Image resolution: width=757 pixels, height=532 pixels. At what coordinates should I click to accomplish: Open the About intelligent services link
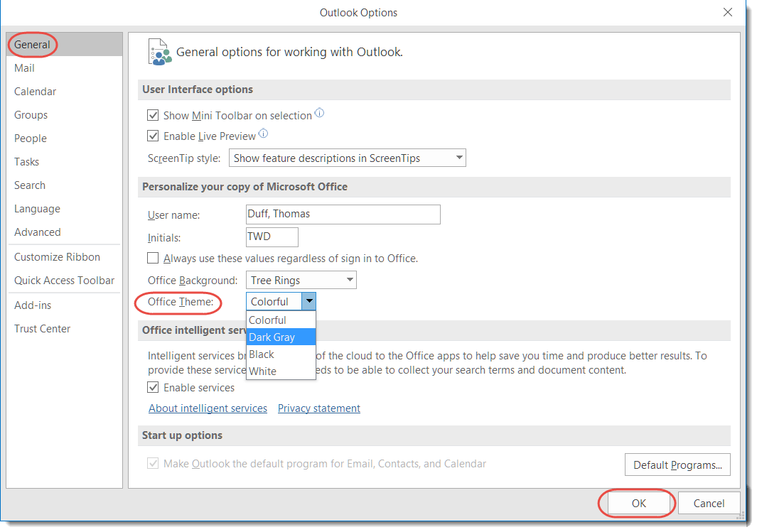[x=207, y=408]
